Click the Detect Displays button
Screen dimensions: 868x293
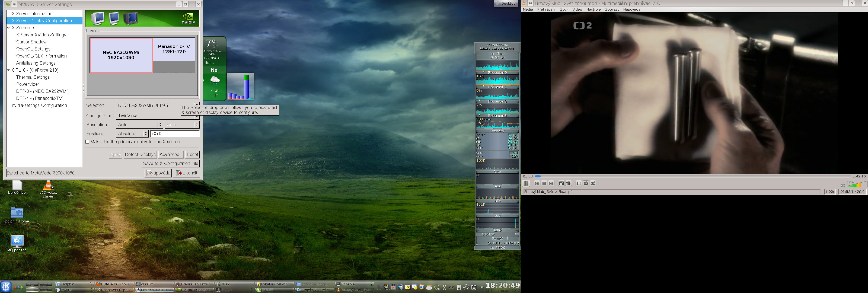click(140, 154)
